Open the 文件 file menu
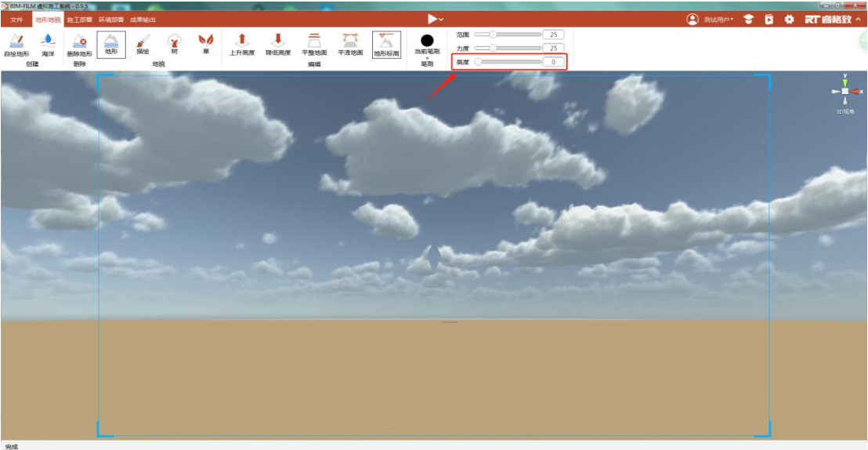The image size is (868, 450). click(16, 20)
